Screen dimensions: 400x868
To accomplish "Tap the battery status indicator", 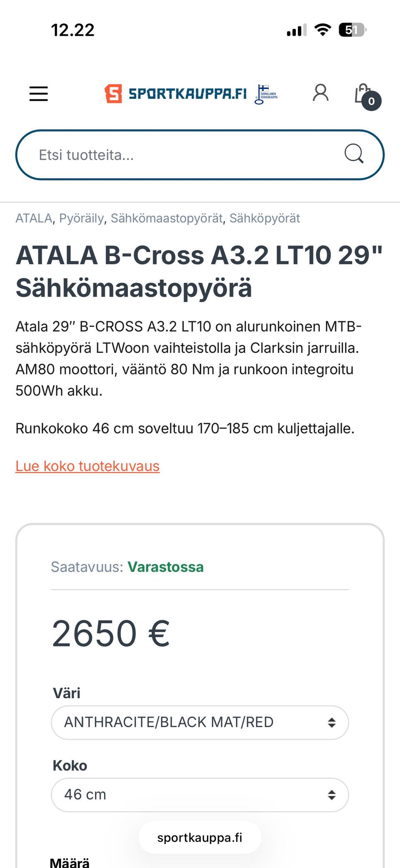I will coord(352,30).
